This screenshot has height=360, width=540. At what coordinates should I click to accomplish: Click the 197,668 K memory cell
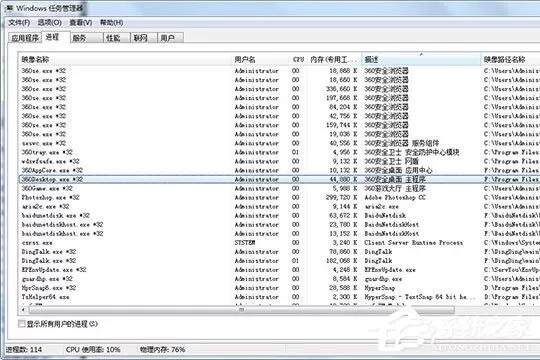tap(341, 98)
